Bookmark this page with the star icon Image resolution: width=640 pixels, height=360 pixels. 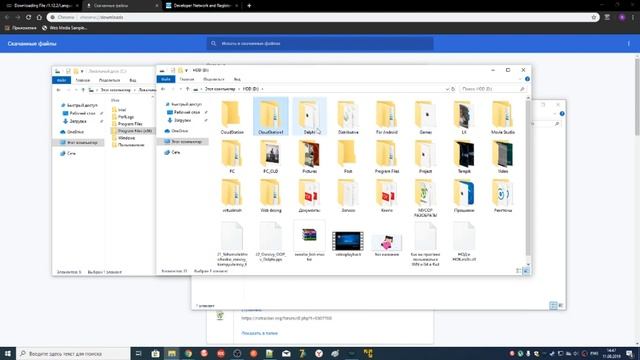pyautogui.click(x=593, y=17)
